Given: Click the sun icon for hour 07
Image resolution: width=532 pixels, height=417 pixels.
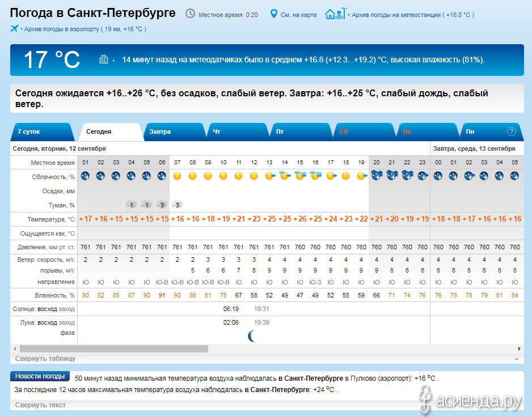Looking at the screenshot, I should coord(177,176).
